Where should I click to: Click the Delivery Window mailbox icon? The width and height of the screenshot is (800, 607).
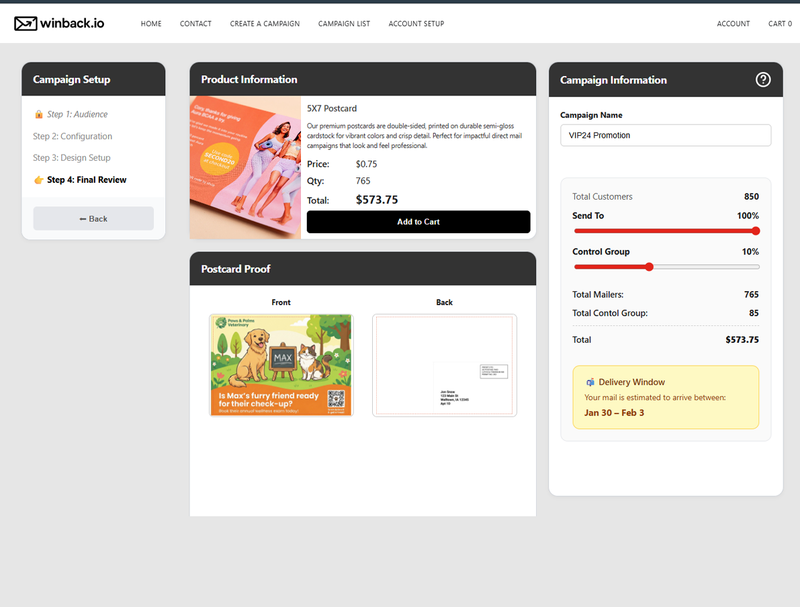(x=590, y=382)
